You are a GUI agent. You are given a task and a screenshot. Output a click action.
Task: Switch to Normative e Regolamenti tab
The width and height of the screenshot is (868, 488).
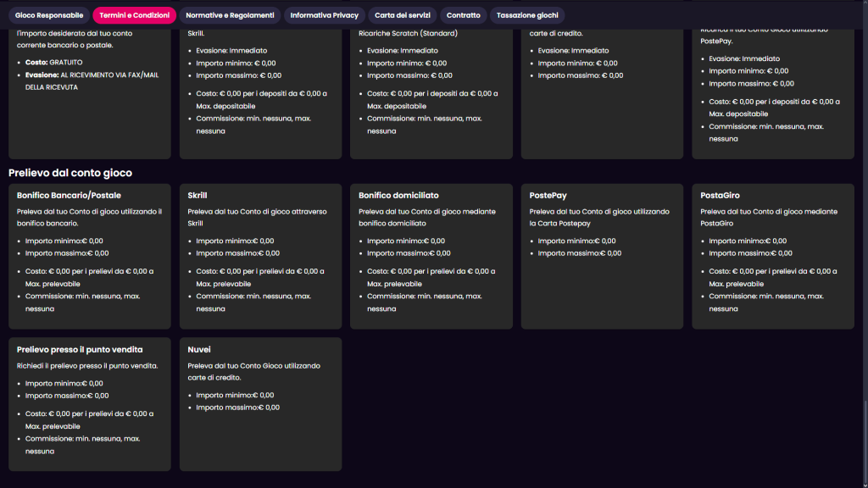(230, 15)
